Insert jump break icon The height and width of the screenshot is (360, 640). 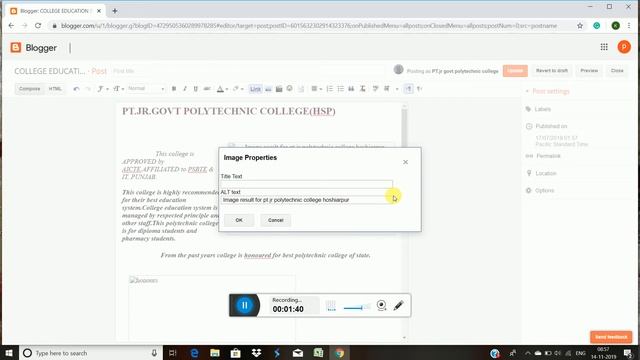(x=301, y=89)
